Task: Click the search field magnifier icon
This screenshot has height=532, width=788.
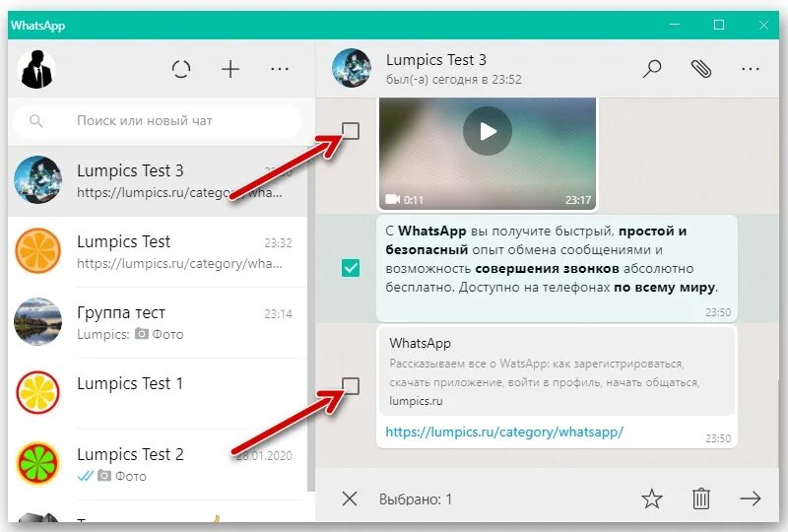Action: coord(35,120)
